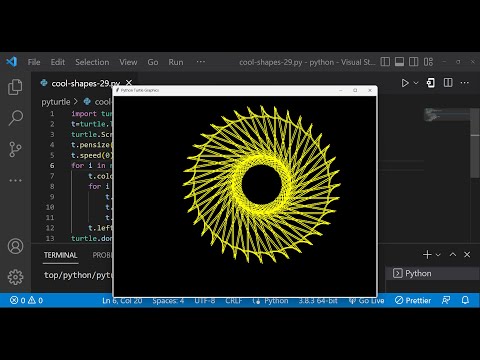Open the Accounts menu icon
The image size is (480, 360).
point(15,246)
